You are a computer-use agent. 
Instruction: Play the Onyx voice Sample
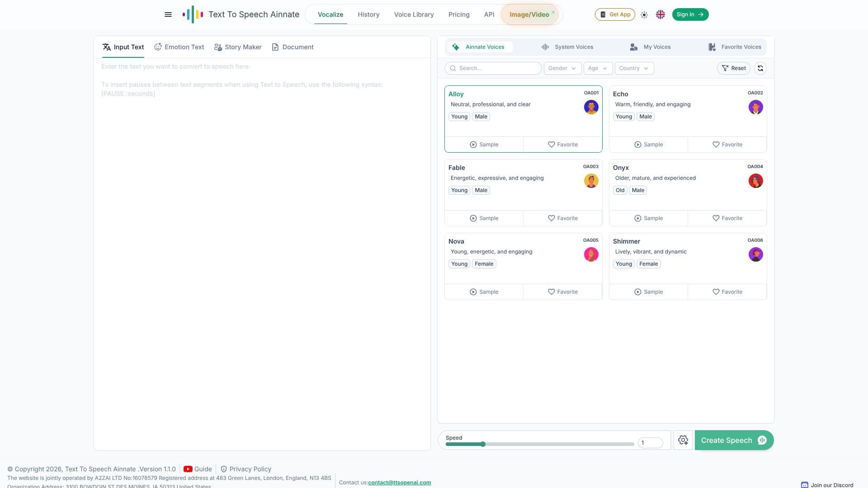(648, 218)
